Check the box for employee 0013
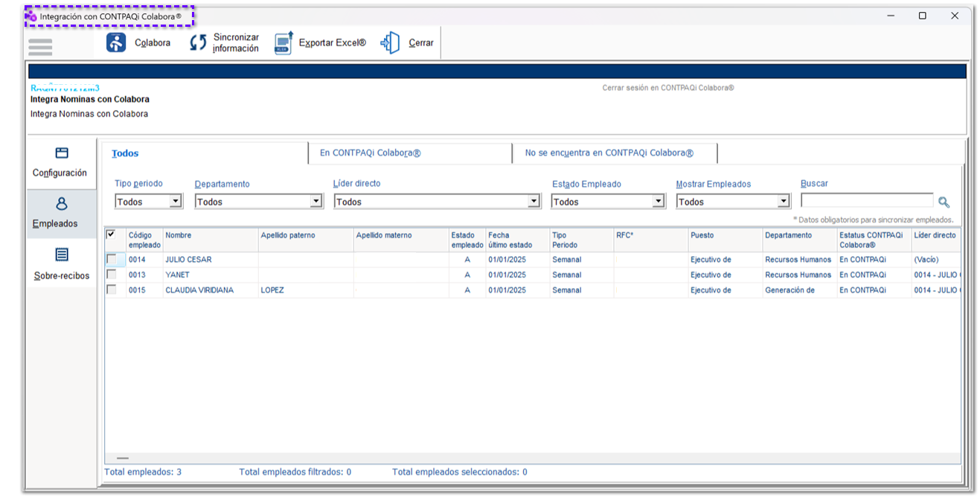 (112, 274)
